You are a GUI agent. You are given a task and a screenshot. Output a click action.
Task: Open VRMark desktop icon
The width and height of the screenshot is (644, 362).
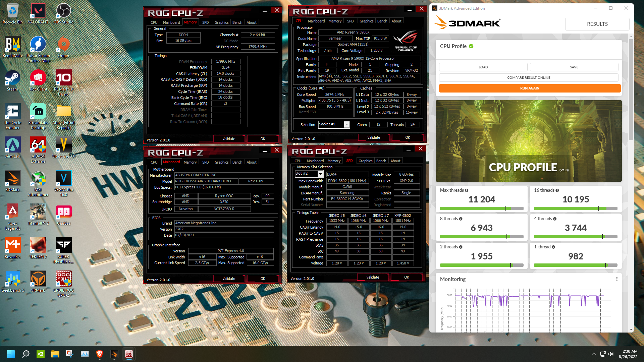[x=38, y=282]
